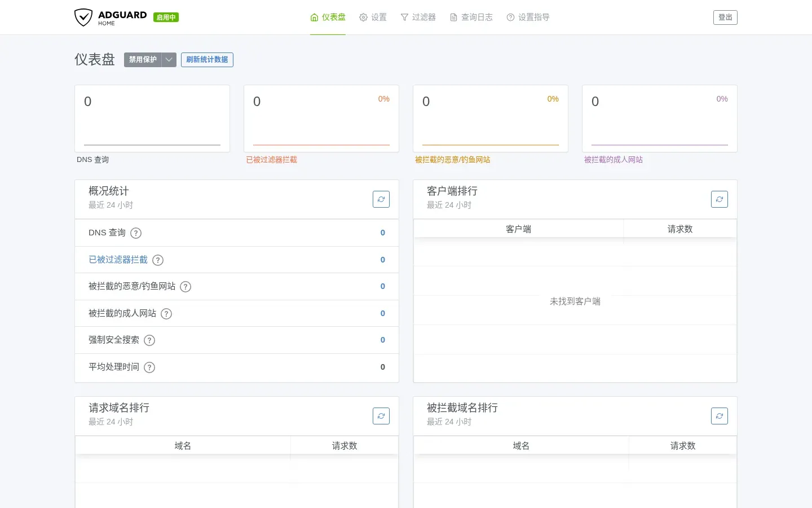Click the 已被过滤器拦截 chart card
The image size is (812, 508).
point(321,119)
